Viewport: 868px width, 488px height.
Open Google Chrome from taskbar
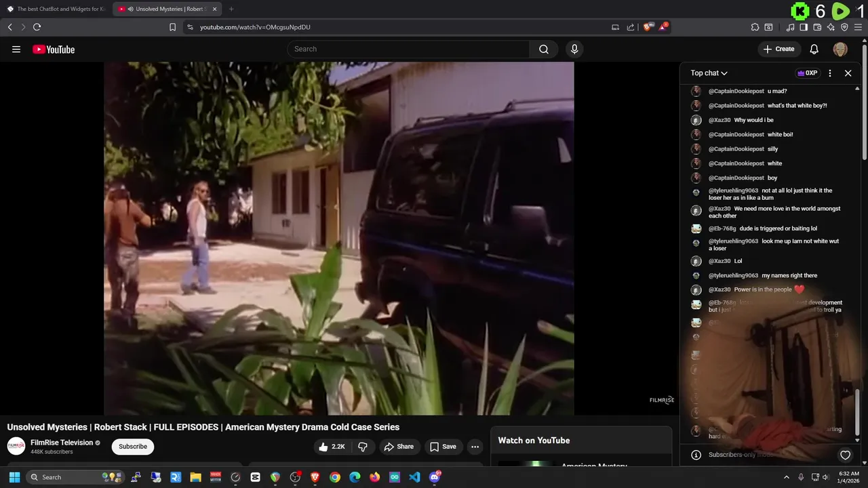335,477
